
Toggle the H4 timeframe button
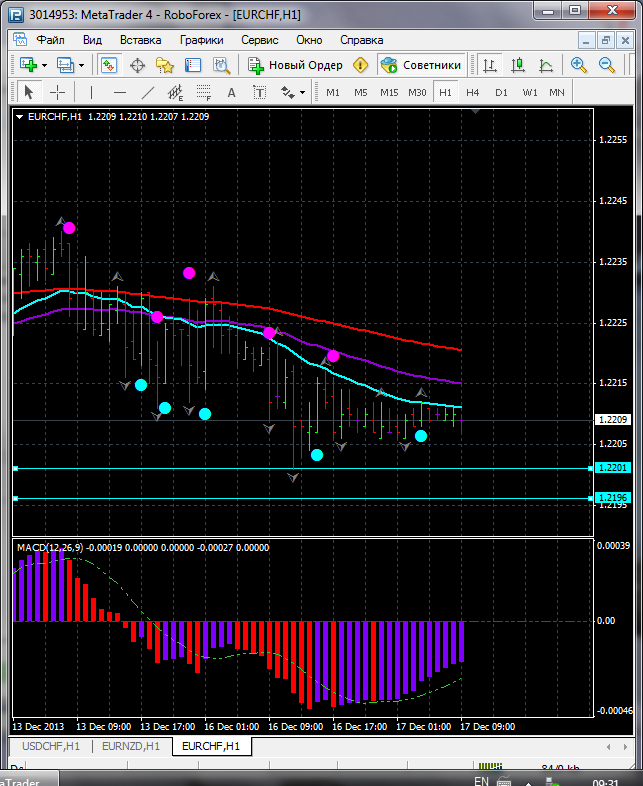(x=472, y=92)
